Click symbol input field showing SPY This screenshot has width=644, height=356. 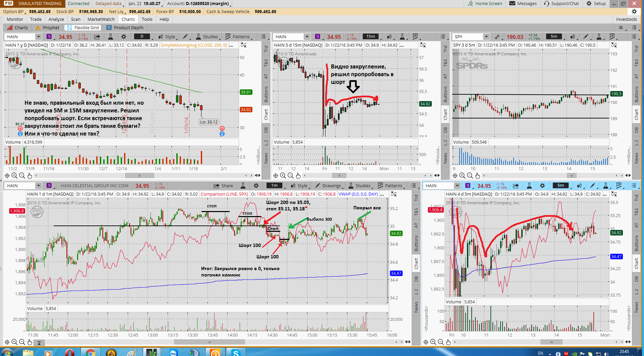468,37
